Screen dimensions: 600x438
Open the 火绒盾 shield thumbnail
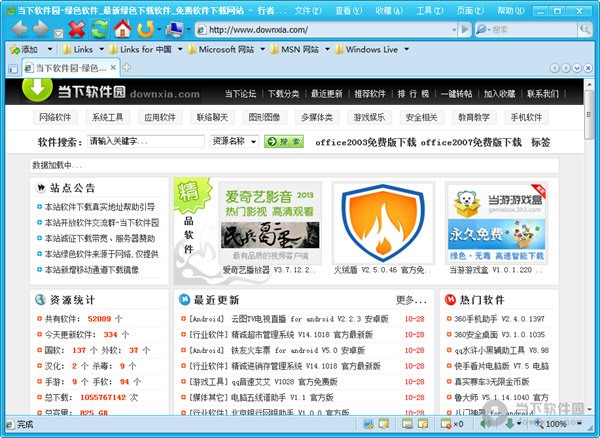pyautogui.click(x=383, y=223)
